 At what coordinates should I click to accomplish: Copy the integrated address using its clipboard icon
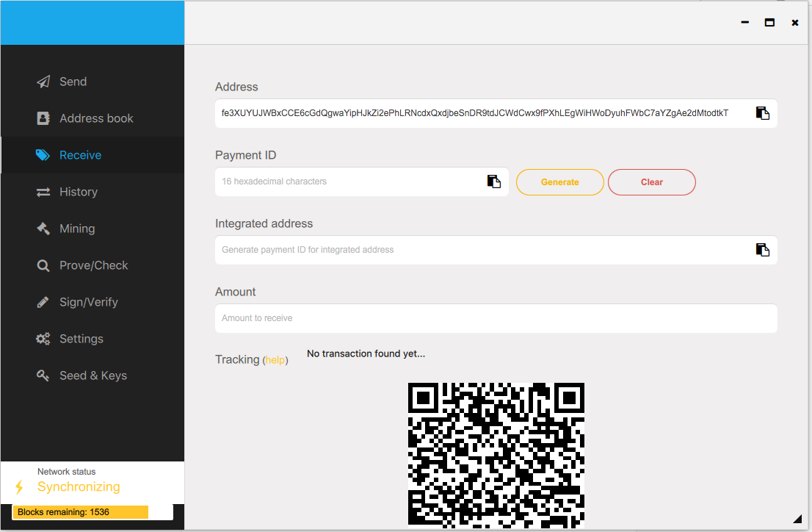761,250
